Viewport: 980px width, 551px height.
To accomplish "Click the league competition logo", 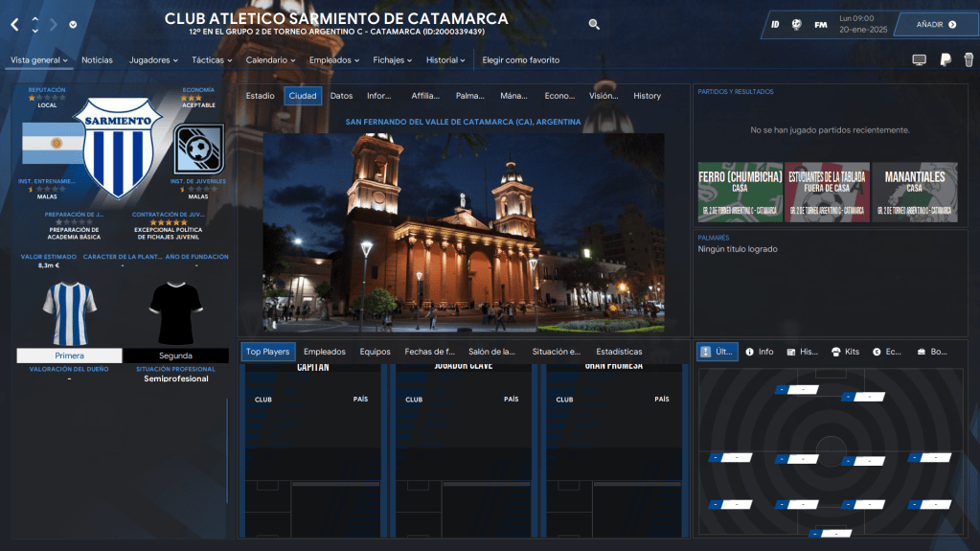I will point(198,149).
